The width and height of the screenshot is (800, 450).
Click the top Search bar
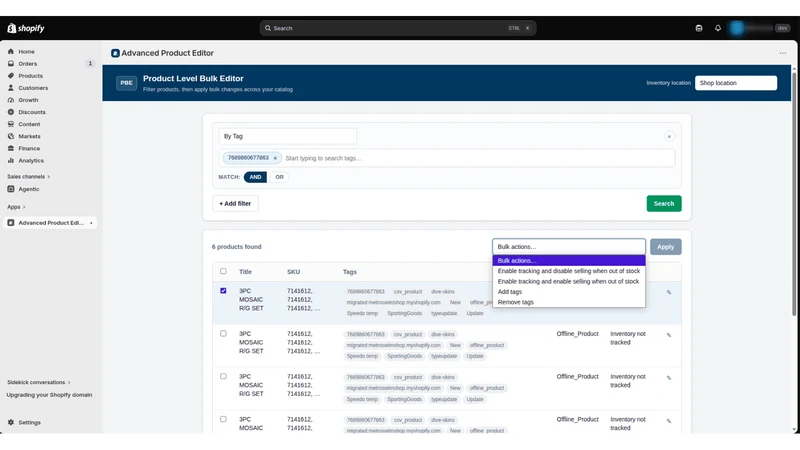pyautogui.click(x=398, y=28)
